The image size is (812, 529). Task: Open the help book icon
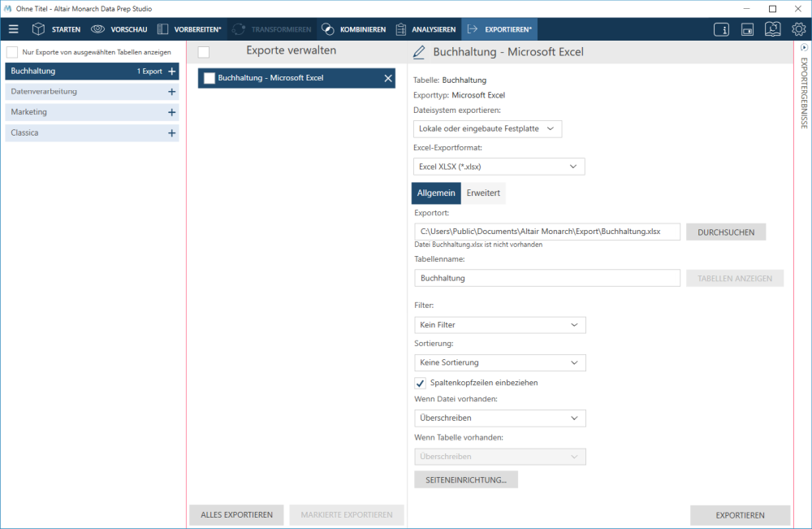[x=773, y=29]
